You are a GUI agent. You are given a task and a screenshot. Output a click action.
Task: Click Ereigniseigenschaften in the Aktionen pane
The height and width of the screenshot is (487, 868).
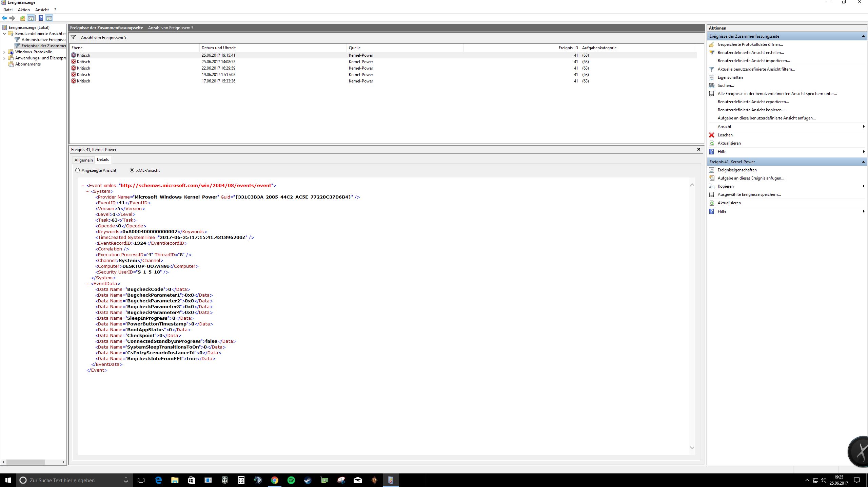(737, 170)
